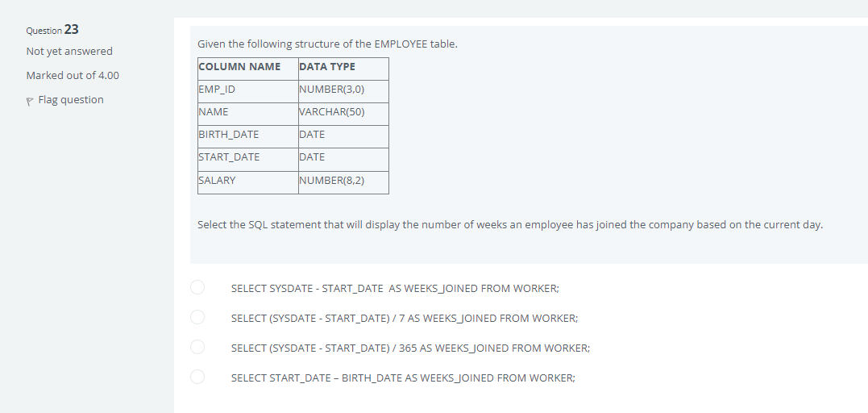Click the DATA TYPE table header
The height and width of the screenshot is (413, 868).
coord(344,69)
